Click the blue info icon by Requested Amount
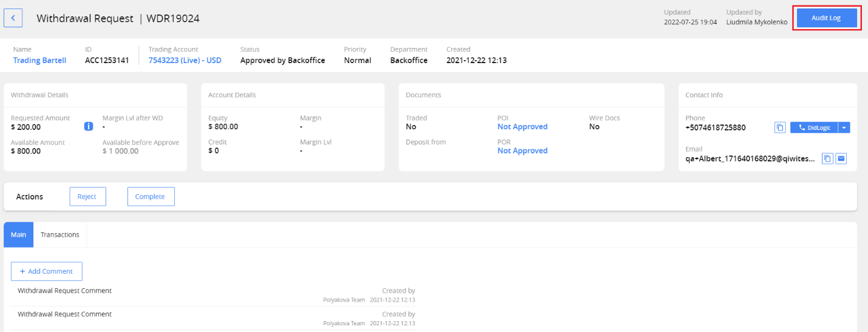The height and width of the screenshot is (332, 868). pyautogui.click(x=88, y=126)
